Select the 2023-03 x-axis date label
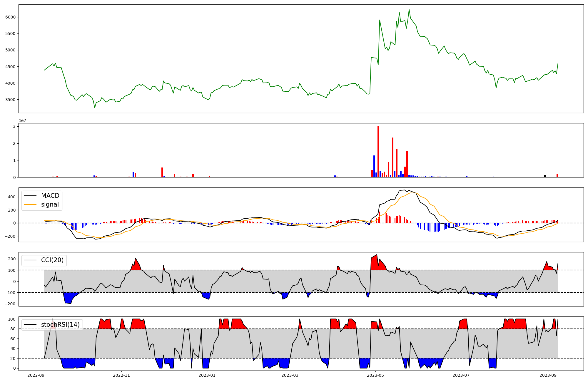The width and height of the screenshot is (588, 382). pos(290,375)
